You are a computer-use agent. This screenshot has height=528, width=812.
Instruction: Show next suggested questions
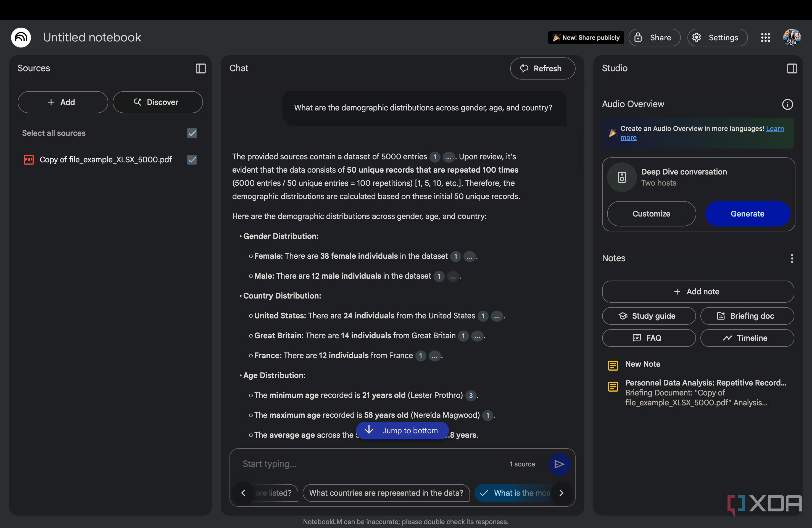pyautogui.click(x=561, y=493)
